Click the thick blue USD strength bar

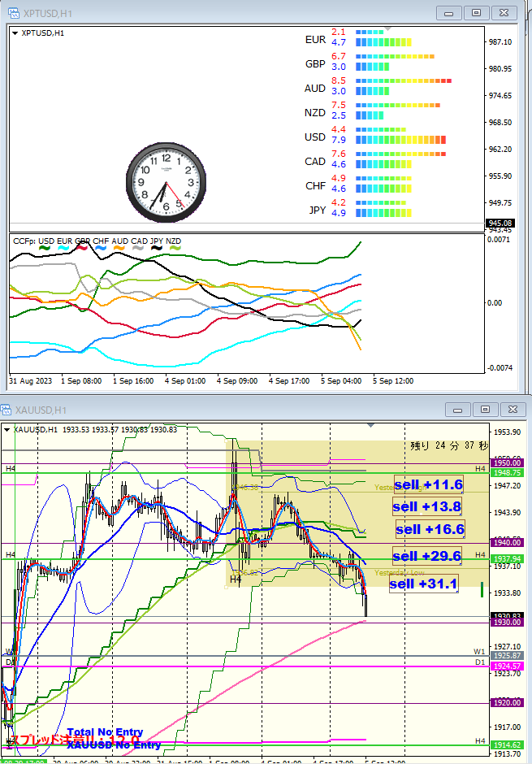point(401,140)
